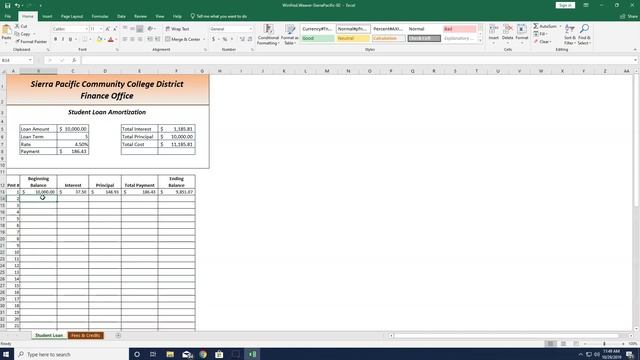Click Type here to search in taskbar

point(71,354)
